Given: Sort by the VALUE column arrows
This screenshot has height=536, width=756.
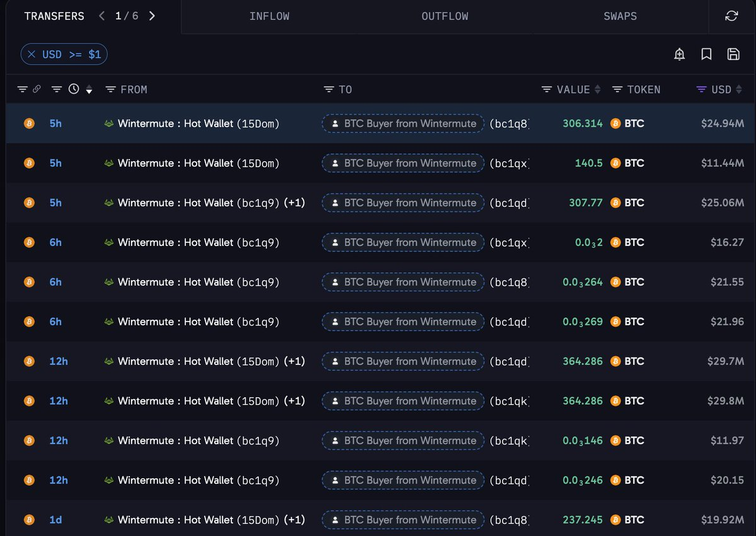Looking at the screenshot, I should click(x=598, y=90).
